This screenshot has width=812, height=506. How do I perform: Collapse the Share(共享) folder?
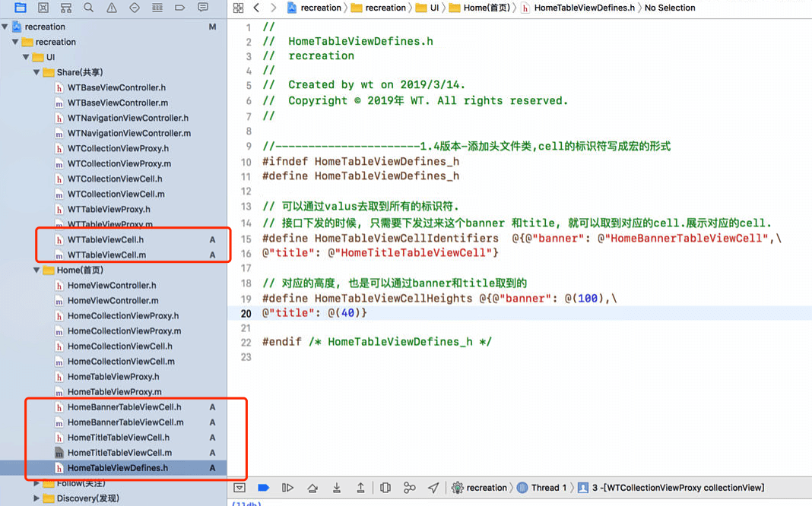tap(36, 72)
